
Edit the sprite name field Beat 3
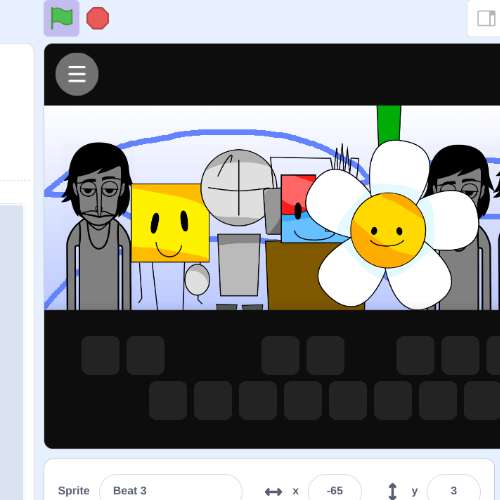click(x=171, y=491)
